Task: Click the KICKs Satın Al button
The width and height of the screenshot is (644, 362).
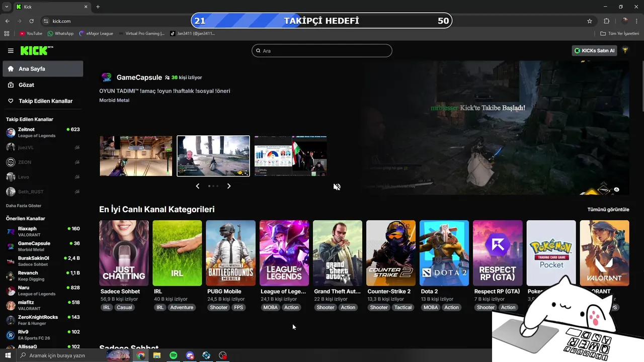Action: 594,51
